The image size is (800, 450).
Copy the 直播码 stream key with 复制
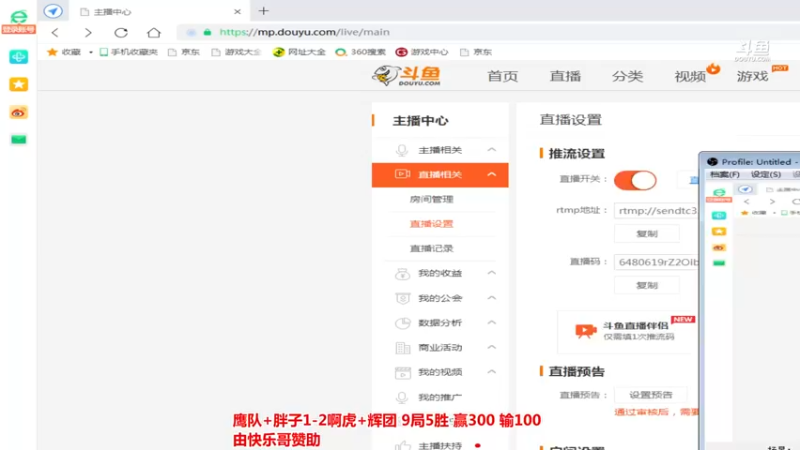pyautogui.click(x=647, y=285)
